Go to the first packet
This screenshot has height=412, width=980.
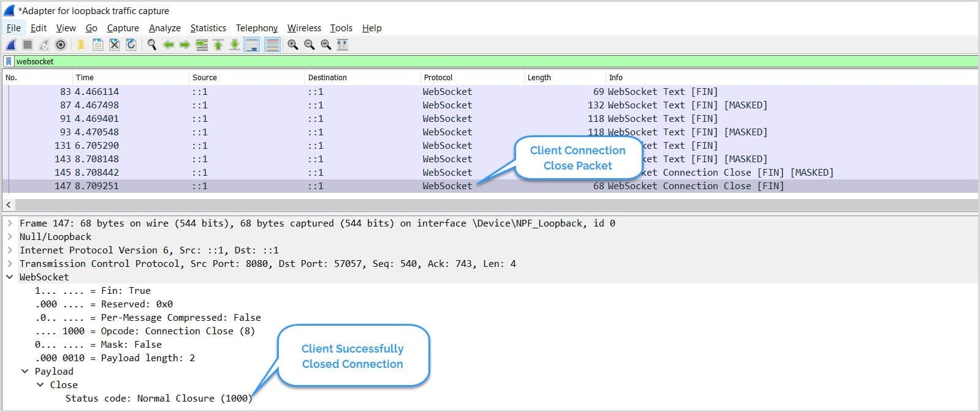(218, 45)
